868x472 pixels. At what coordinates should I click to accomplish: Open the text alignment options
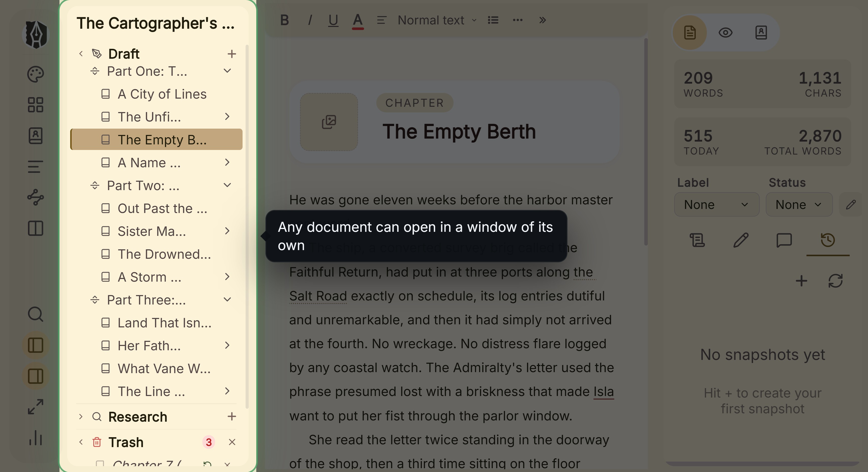[x=381, y=20]
